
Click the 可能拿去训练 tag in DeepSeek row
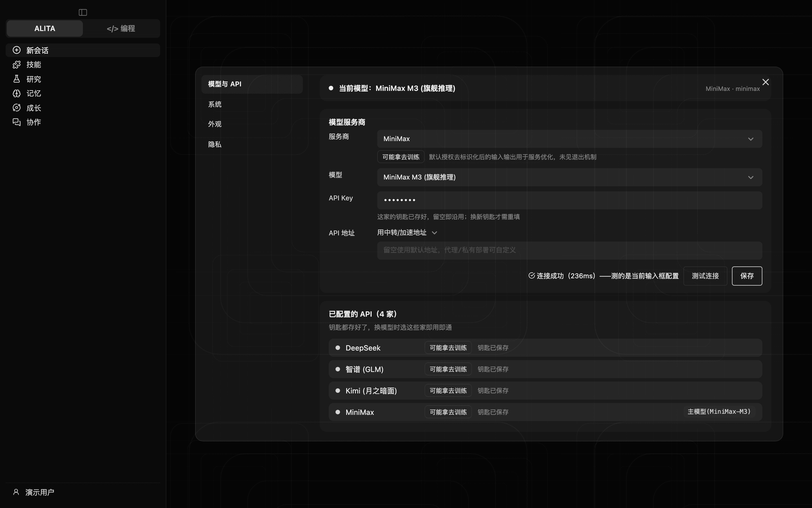[448, 348]
